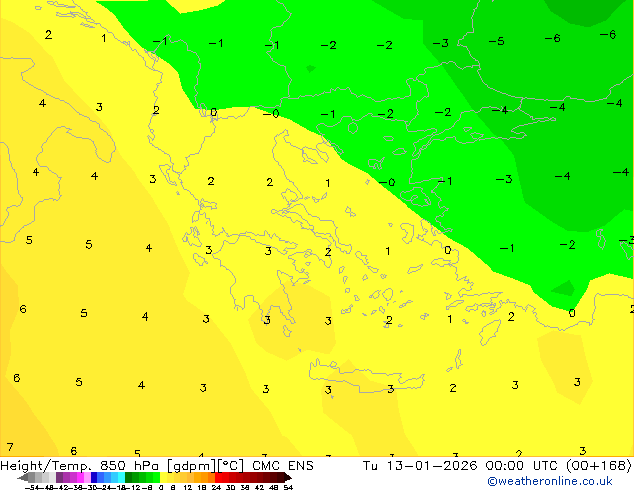The width and height of the screenshot is (634, 490).
Task: Click the 7 temperature value on the map
Action: point(10,447)
